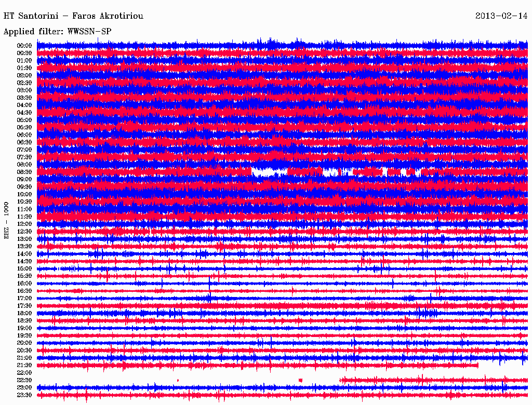Select the 12:00 time label

click(24, 224)
